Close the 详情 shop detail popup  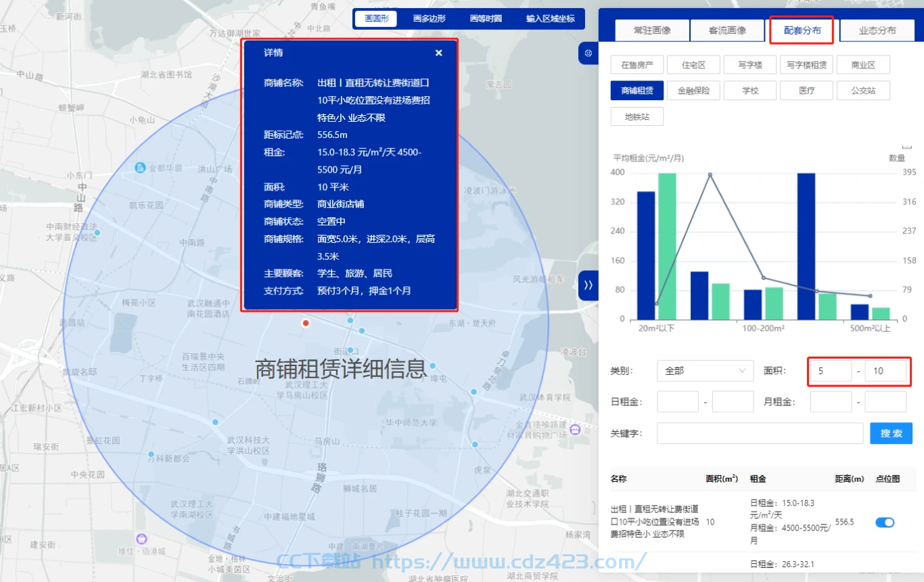pyautogui.click(x=438, y=53)
